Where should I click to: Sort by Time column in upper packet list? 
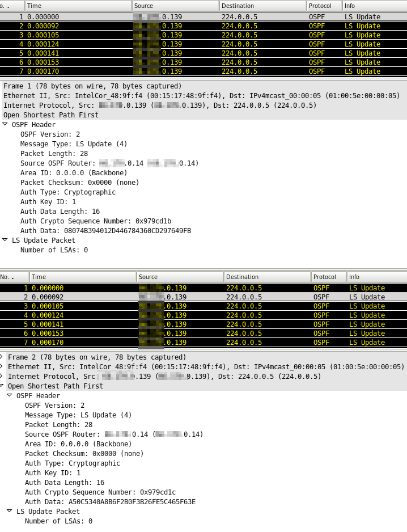(x=78, y=6)
